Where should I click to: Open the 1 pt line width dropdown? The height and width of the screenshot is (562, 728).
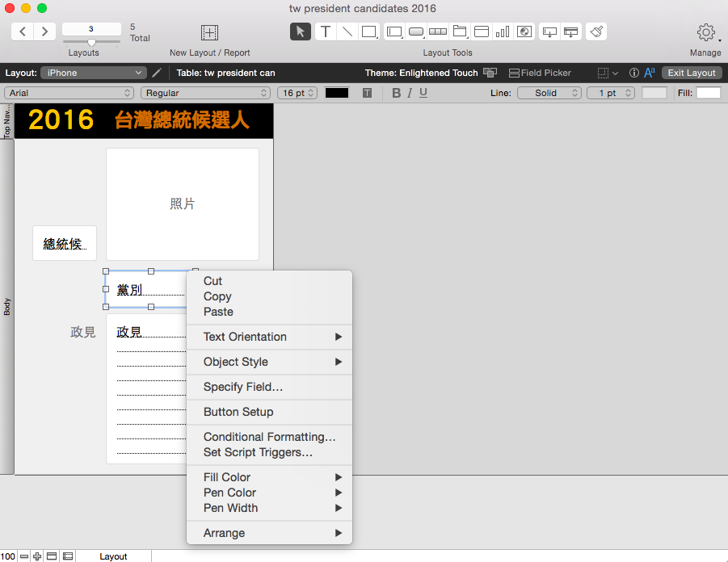pyautogui.click(x=611, y=93)
